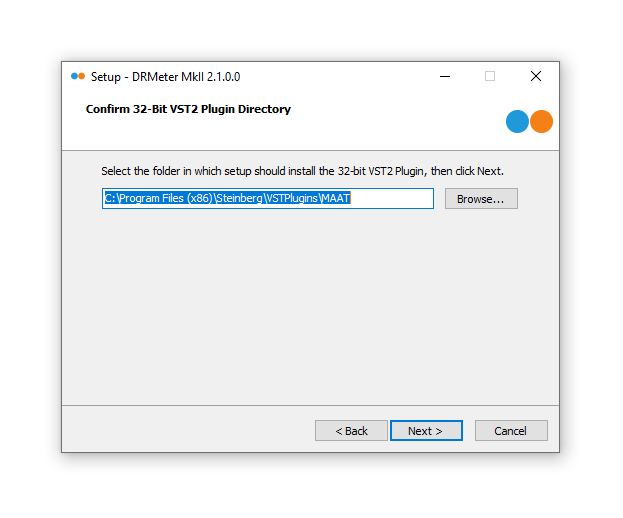This screenshot has height=518, width=623.
Task: Click the large orange circle logo
Action: click(x=541, y=121)
